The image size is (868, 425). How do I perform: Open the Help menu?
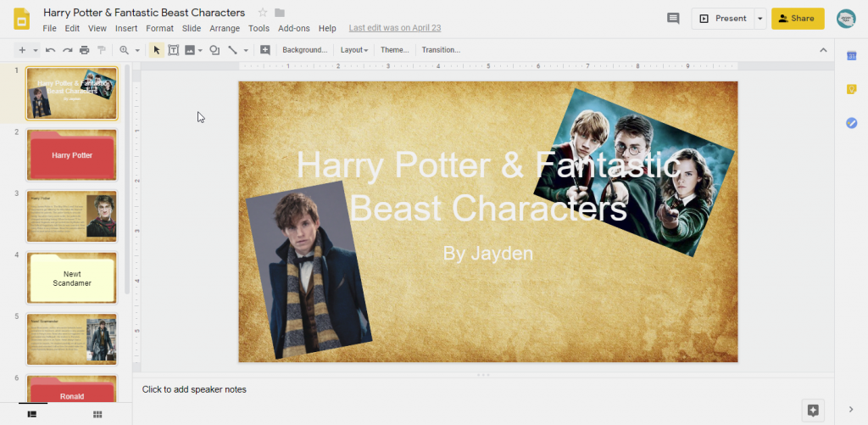(327, 28)
